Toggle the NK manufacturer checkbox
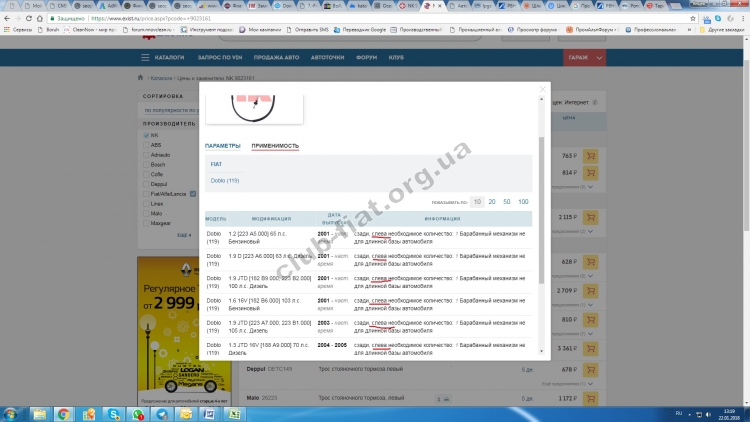The image size is (750, 422). pos(146,134)
